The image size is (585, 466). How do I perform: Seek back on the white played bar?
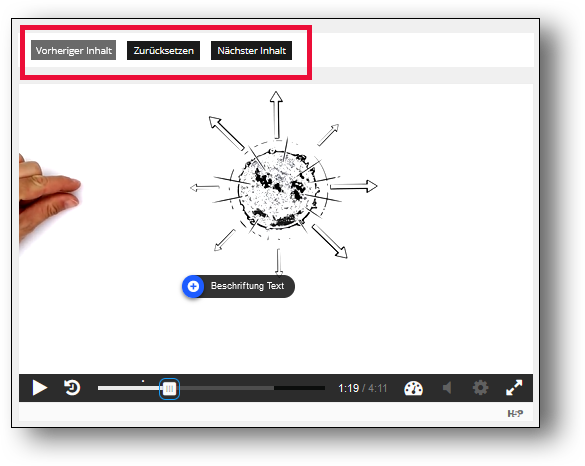[x=129, y=388]
